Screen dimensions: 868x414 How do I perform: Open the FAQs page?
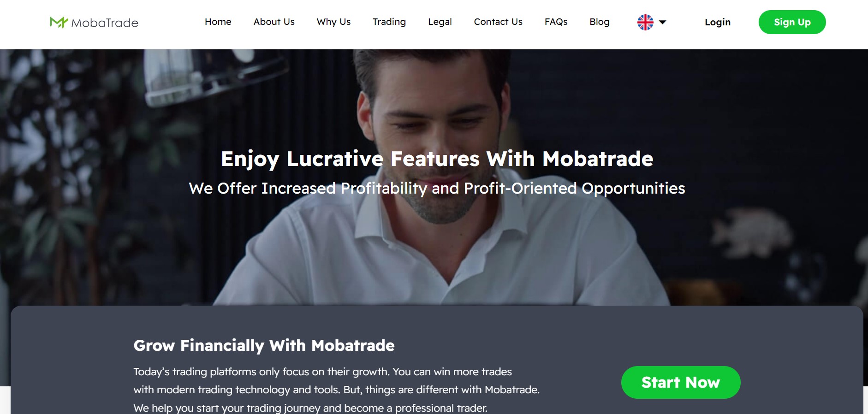[x=556, y=22]
